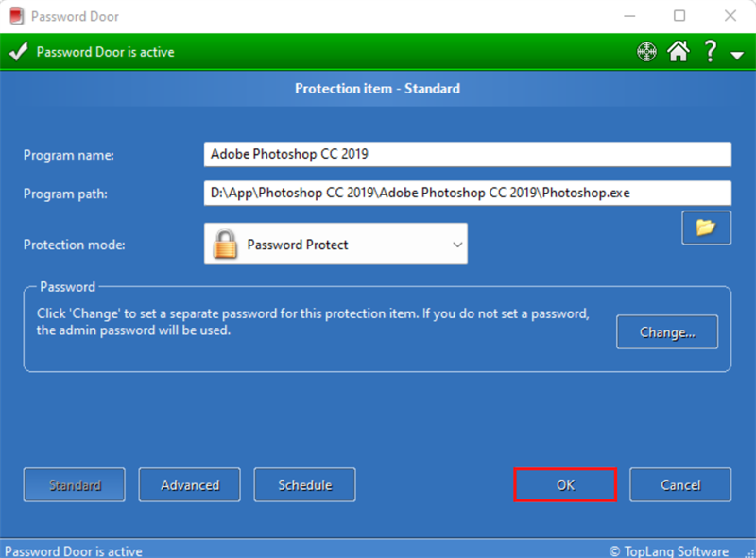Open help with the question mark icon
This screenshot has width=756, height=558.
point(710,51)
